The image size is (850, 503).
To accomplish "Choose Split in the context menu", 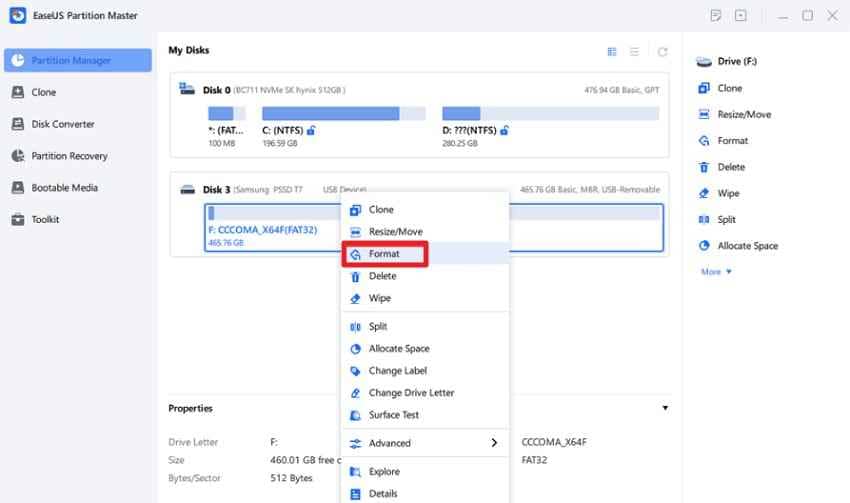I will click(425, 326).
